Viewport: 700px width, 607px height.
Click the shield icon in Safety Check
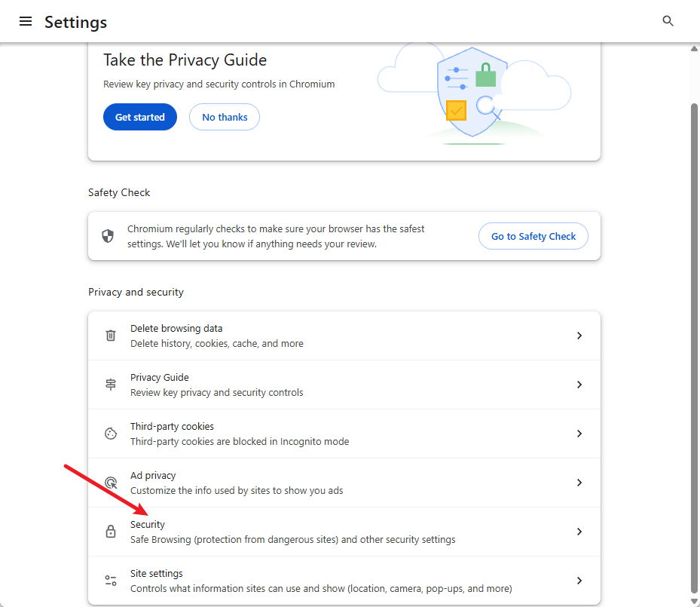pos(108,236)
